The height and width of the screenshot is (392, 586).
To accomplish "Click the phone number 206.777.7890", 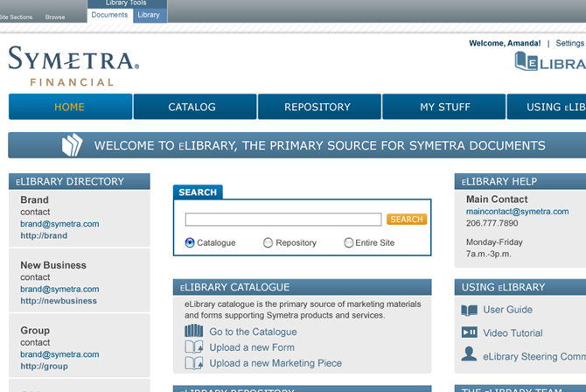I will pos(492,223).
